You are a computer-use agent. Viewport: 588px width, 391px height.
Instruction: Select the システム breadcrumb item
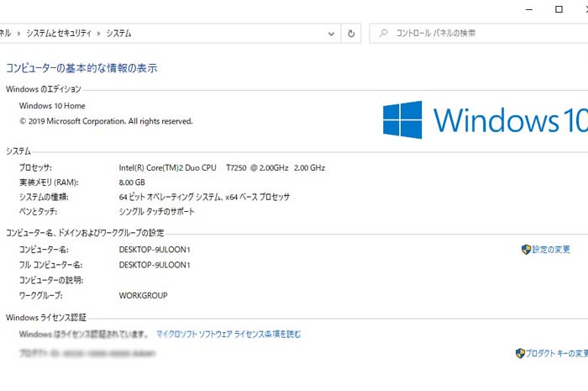pyautogui.click(x=119, y=34)
